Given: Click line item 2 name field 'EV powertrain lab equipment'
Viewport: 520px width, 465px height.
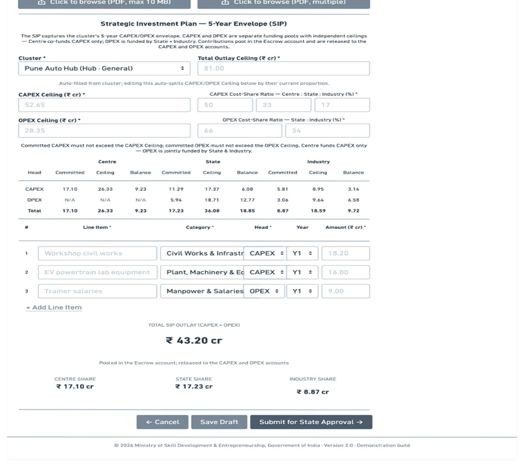Looking at the screenshot, I should pyautogui.click(x=97, y=272).
